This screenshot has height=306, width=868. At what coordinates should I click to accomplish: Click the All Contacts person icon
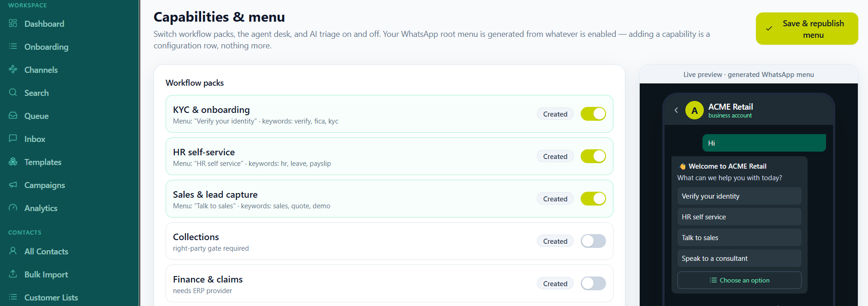point(13,251)
